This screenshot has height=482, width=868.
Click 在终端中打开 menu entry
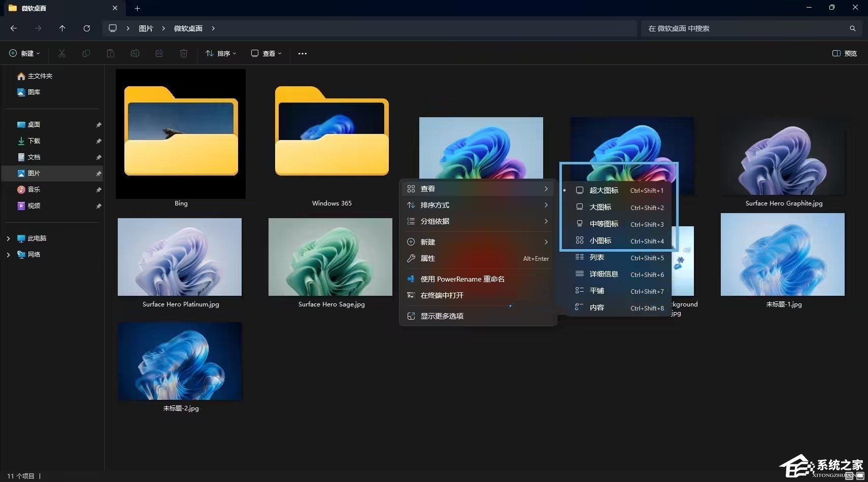(478, 295)
